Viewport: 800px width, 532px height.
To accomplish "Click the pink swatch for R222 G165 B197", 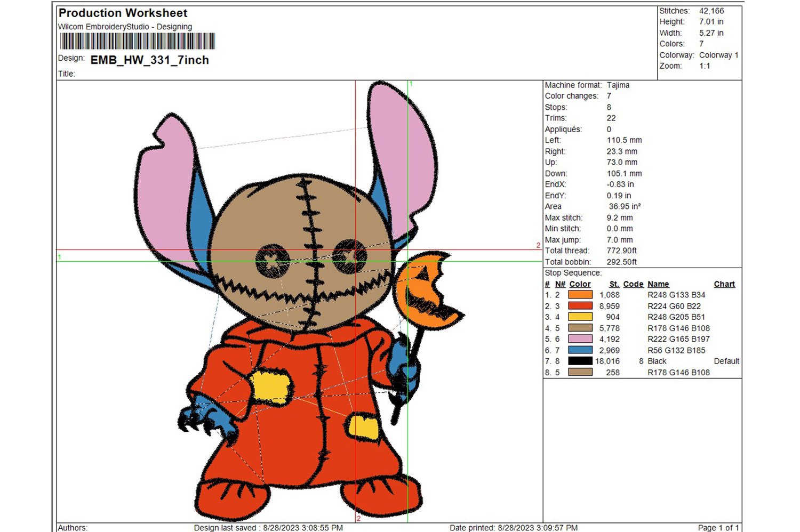I will click(x=580, y=339).
